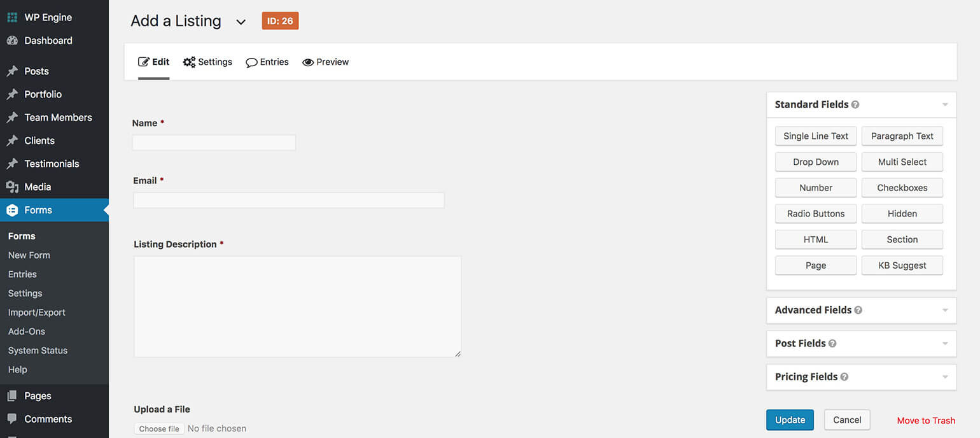Screen dimensions: 980x438
Task: Add a Checkboxes field
Action: click(x=902, y=188)
